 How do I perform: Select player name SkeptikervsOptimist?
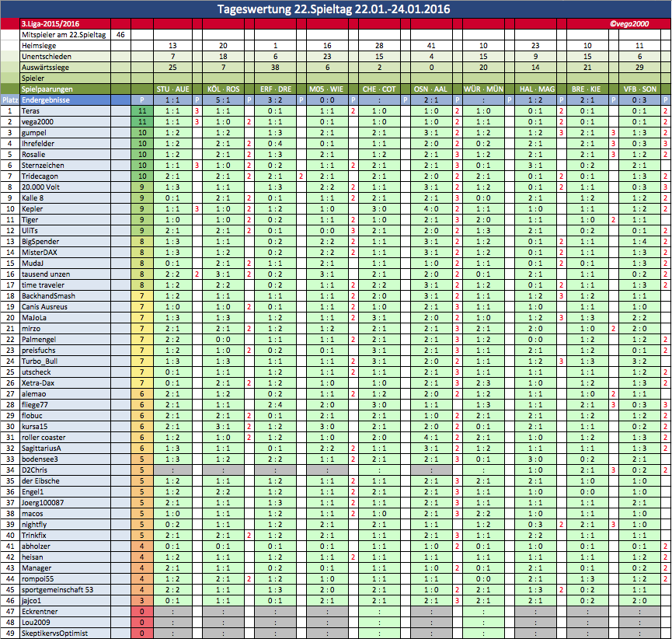pyautogui.click(x=55, y=634)
